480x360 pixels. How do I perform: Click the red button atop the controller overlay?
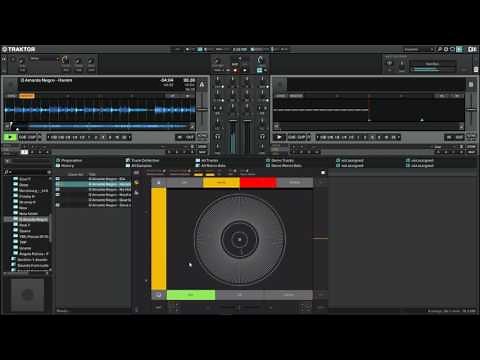[258, 182]
